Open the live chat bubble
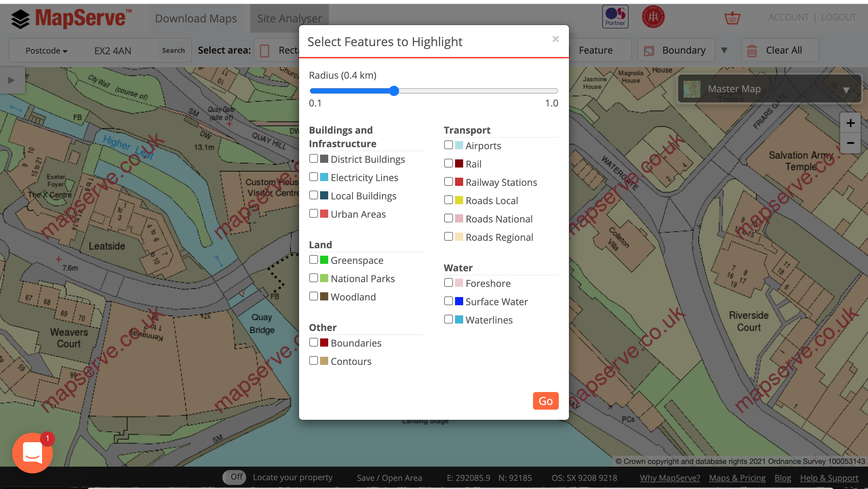Viewport: 868px width, 489px height. 33,453
